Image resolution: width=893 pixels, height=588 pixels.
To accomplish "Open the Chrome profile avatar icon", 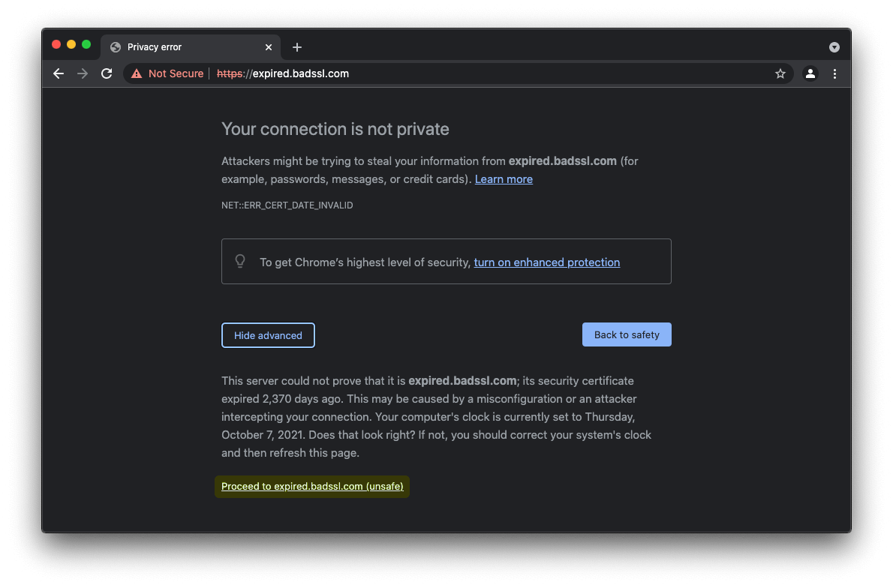I will point(810,73).
